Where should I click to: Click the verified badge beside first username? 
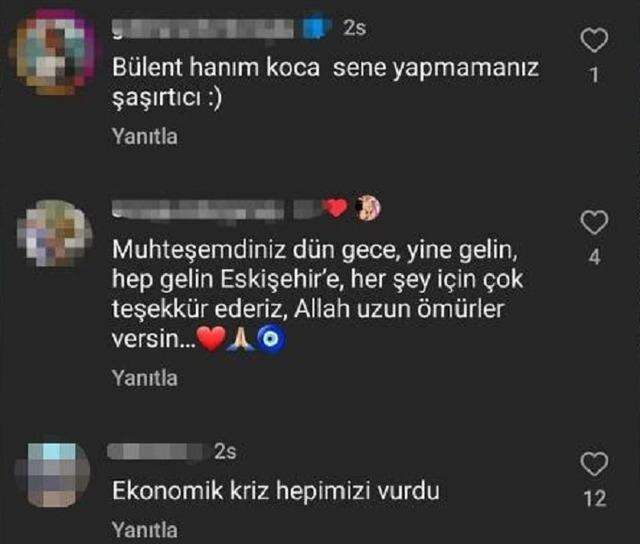[316, 28]
